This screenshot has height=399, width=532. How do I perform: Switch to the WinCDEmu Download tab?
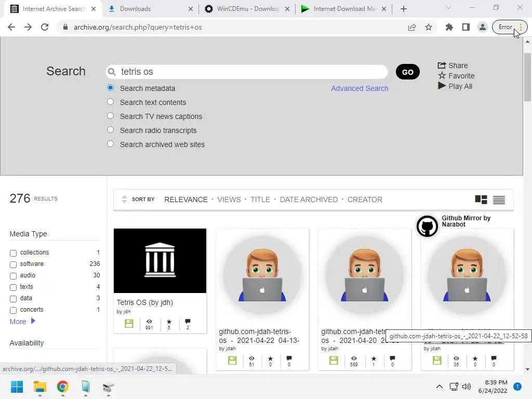(x=247, y=9)
